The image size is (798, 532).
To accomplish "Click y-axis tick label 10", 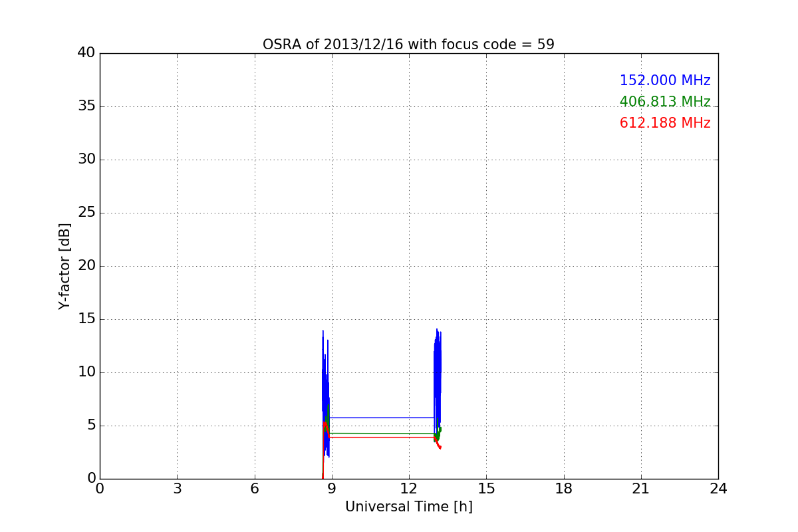I will click(86, 372).
